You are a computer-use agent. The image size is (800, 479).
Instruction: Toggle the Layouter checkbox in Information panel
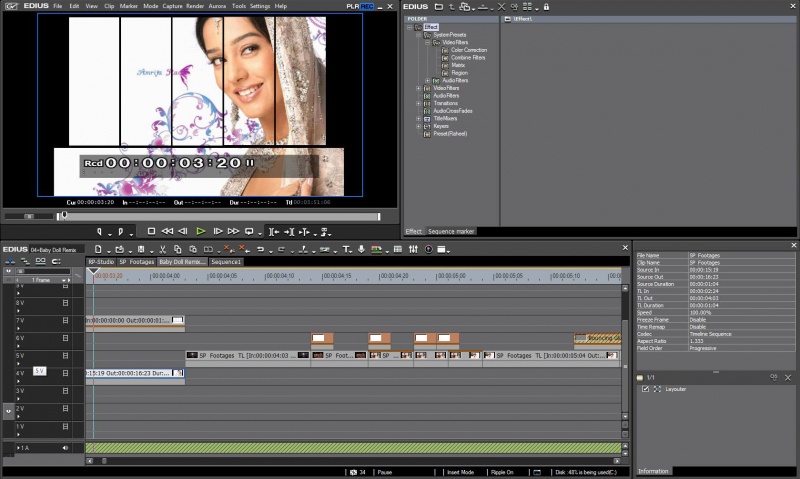pyautogui.click(x=645, y=388)
